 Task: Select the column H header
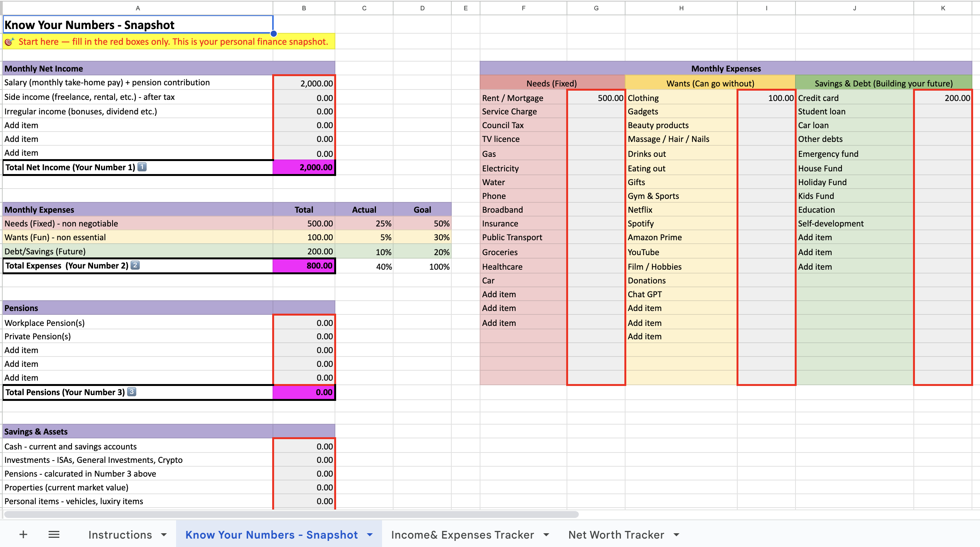coord(681,8)
